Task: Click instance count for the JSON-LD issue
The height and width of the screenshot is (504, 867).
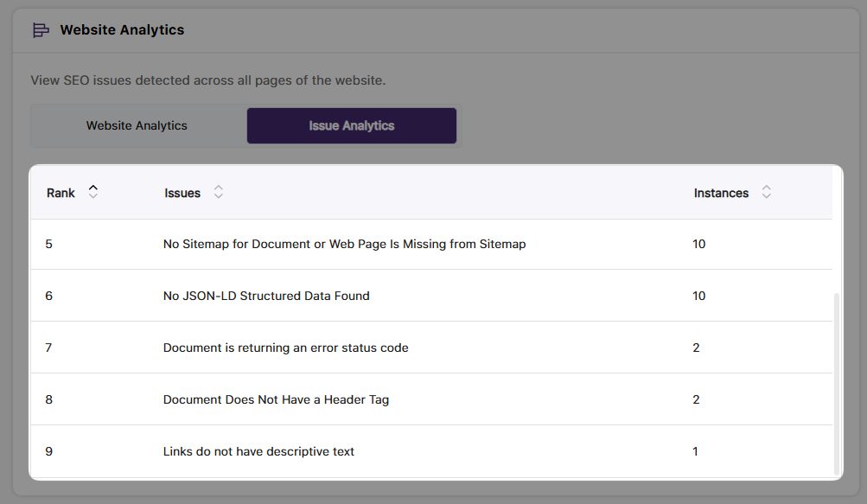Action: tap(698, 296)
